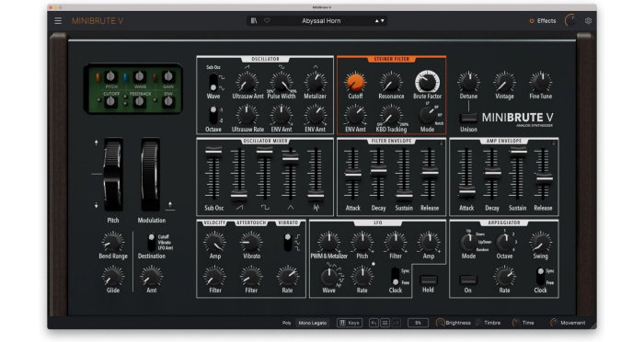Click the Time macro knob
The width and height of the screenshot is (644, 342).
click(516, 323)
